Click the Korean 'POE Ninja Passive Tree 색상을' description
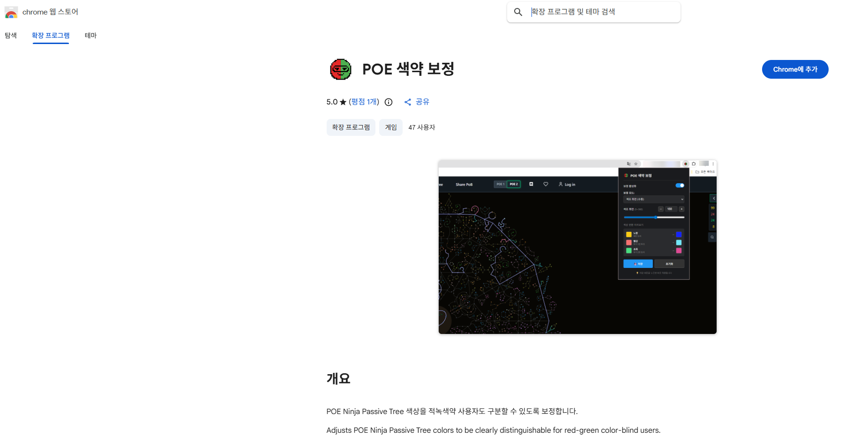Viewport: 868px width, 437px height. pos(452,411)
